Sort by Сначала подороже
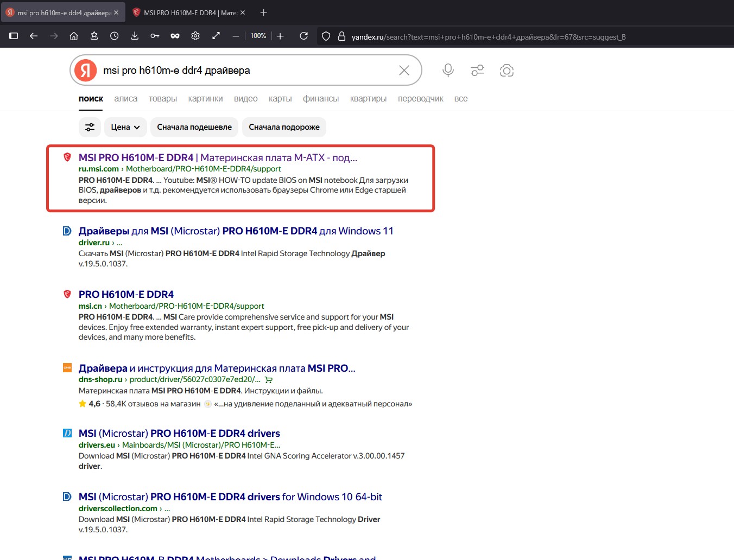 pos(284,127)
